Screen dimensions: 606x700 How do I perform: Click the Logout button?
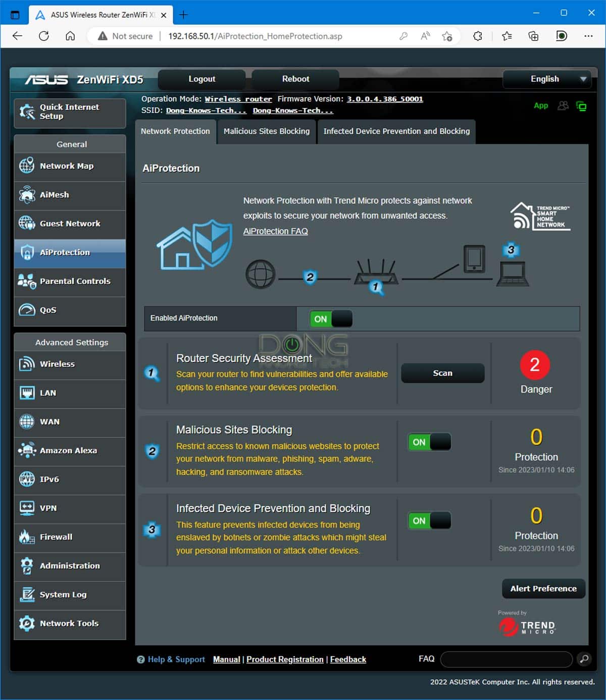coord(202,79)
